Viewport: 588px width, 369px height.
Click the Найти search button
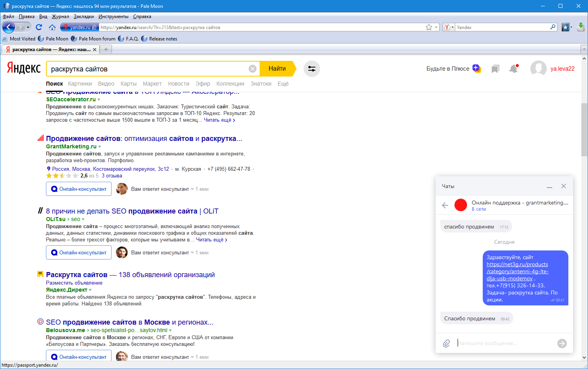pyautogui.click(x=278, y=69)
